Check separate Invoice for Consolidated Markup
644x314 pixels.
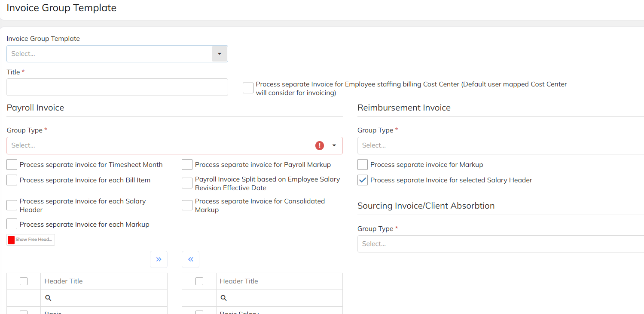pos(187,205)
